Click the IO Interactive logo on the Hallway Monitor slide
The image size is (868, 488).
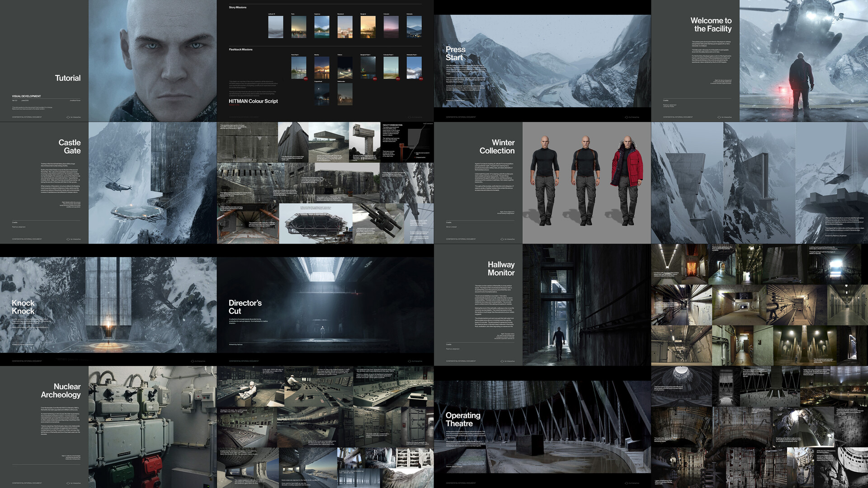tap(502, 361)
